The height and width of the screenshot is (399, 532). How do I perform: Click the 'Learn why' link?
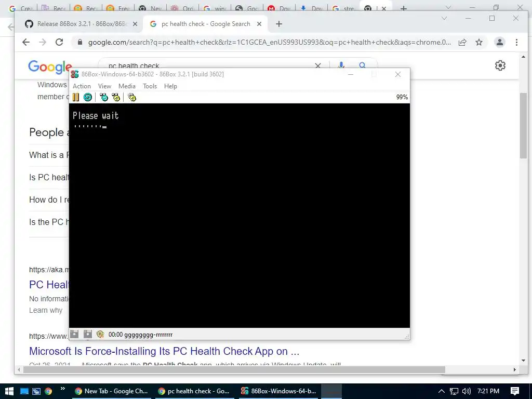tap(46, 311)
